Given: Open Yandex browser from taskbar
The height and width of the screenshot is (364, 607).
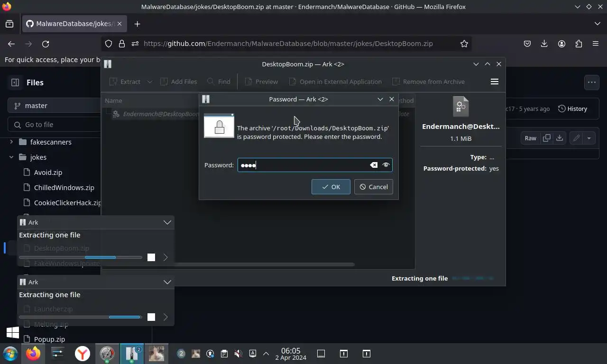Looking at the screenshot, I should 83,354.
